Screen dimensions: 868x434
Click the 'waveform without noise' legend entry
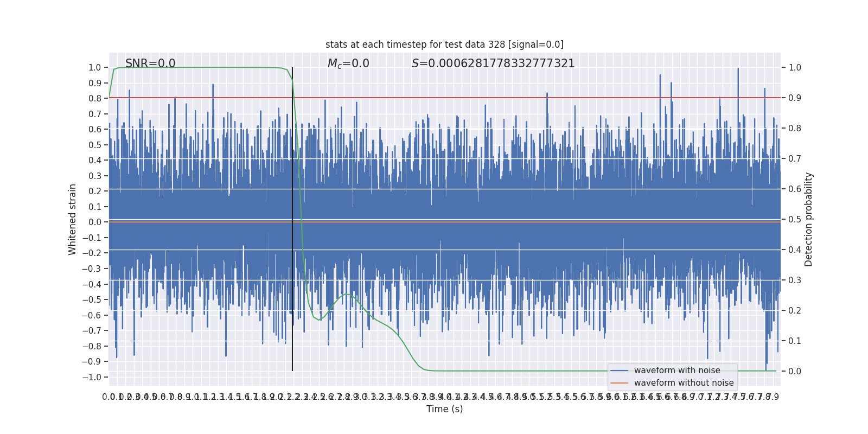click(684, 383)
